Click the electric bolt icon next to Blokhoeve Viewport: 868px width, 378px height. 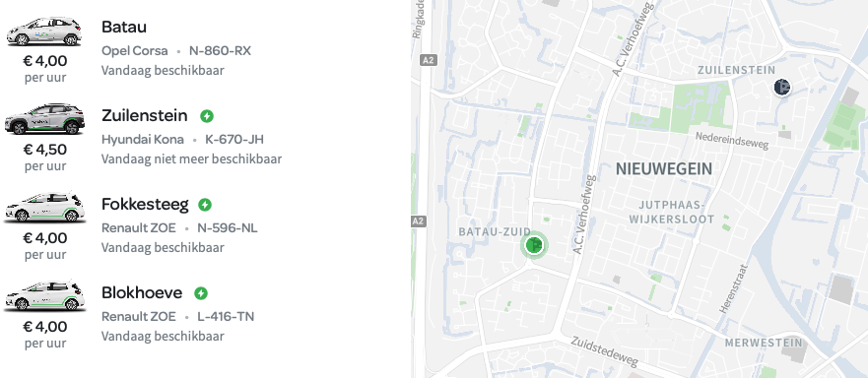(x=201, y=293)
